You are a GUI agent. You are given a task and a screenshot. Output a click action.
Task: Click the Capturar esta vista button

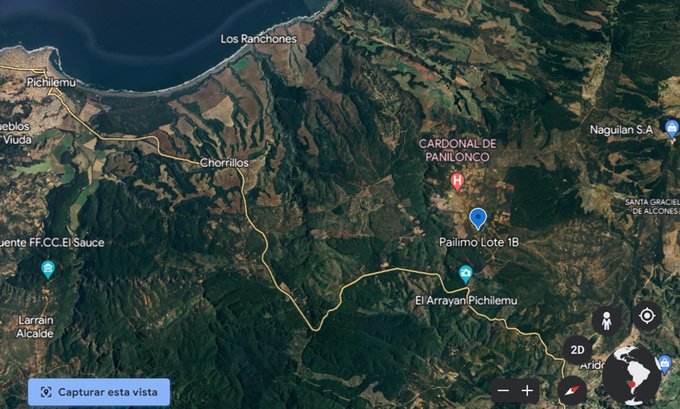tap(99, 392)
